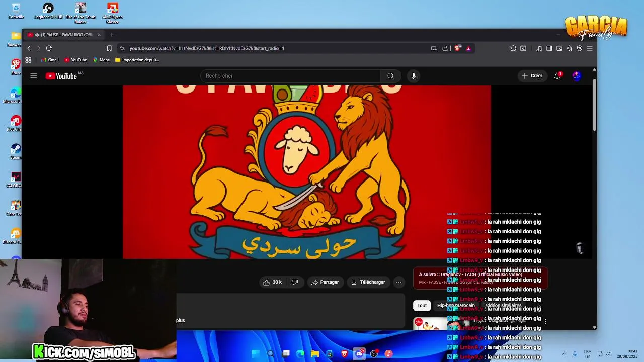
Task: Click the Télécharger button
Action: pyautogui.click(x=368, y=282)
